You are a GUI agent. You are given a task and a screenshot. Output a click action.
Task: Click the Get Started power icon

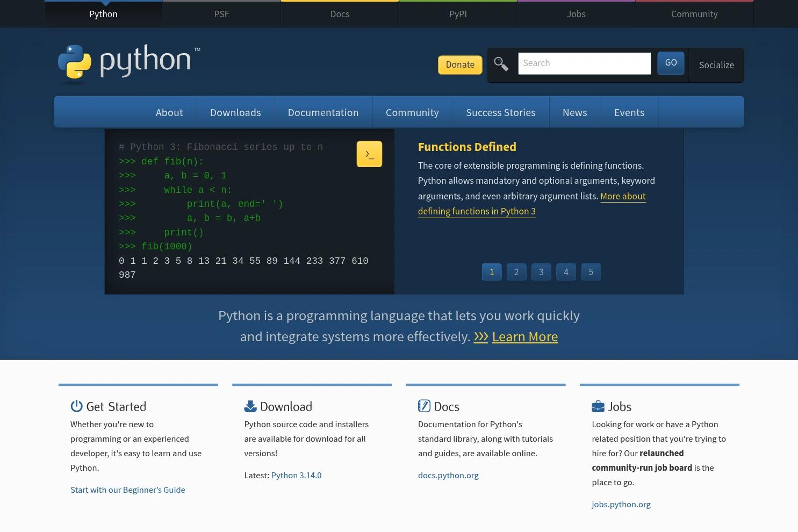click(76, 406)
